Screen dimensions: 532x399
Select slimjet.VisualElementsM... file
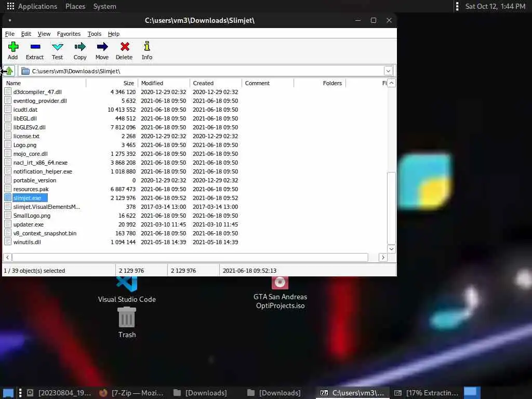[47, 207]
